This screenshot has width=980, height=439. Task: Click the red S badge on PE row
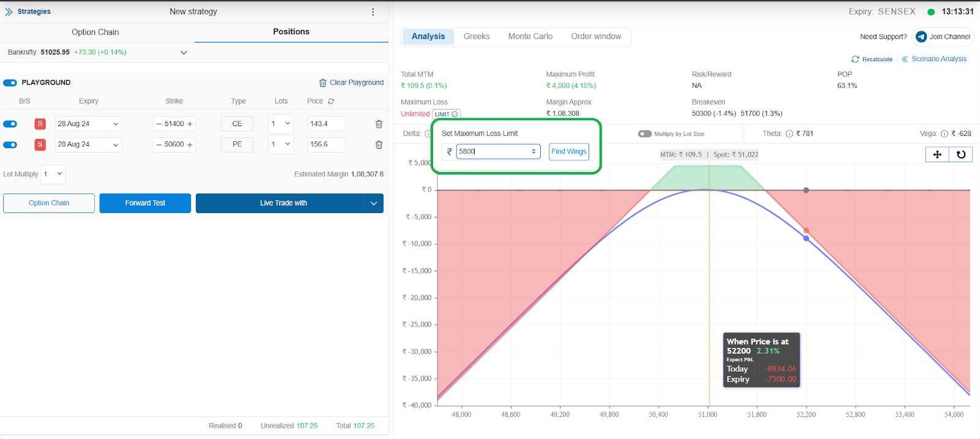click(40, 144)
